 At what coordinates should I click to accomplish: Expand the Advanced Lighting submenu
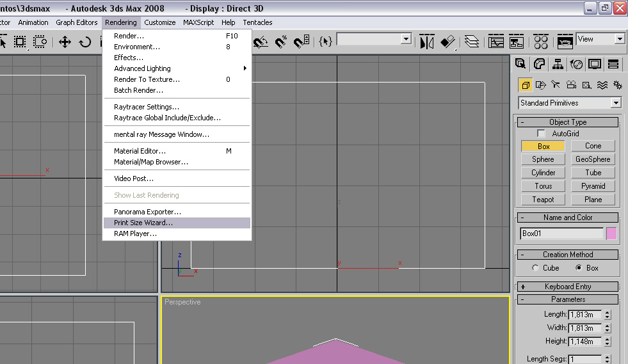(177, 68)
